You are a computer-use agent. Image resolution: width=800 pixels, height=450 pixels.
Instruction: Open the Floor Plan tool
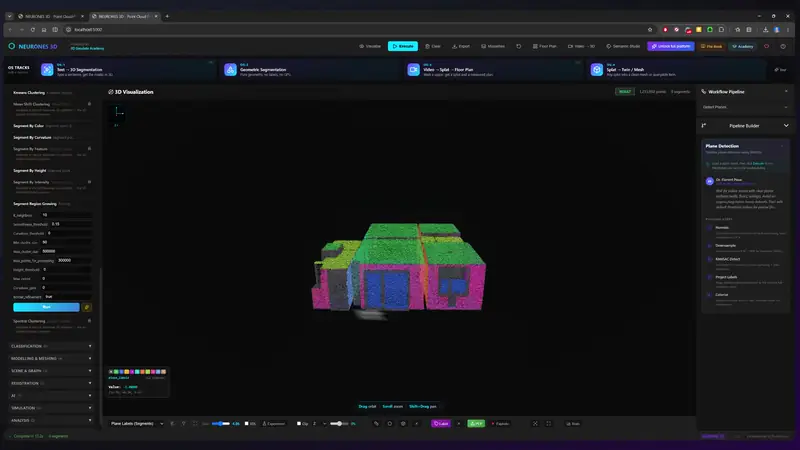[544, 46]
